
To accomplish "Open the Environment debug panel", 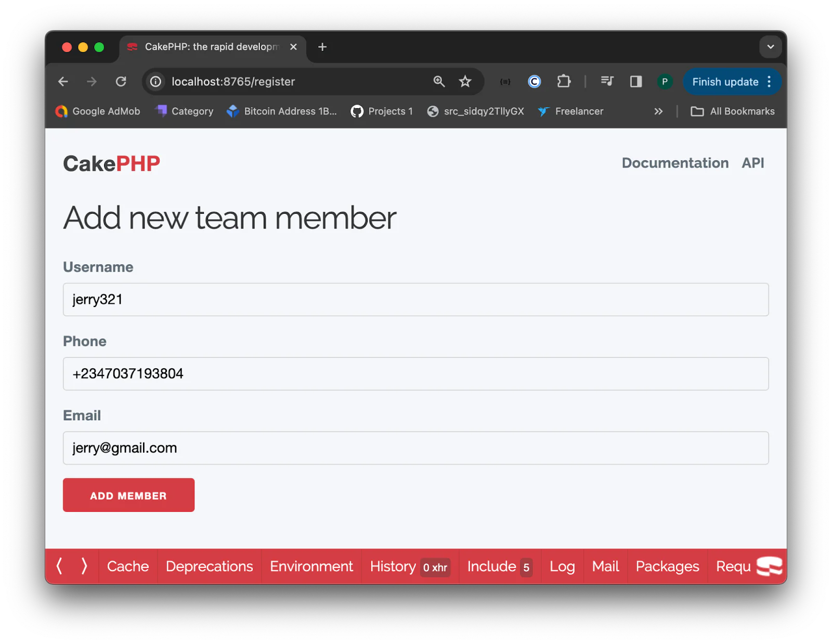I will click(311, 566).
